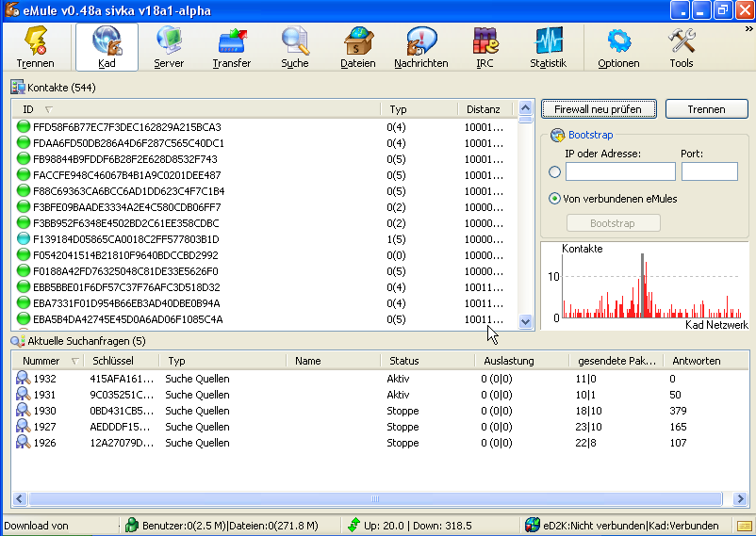The width and height of the screenshot is (756, 536).
Task: Click the Firewall neu prüfen button
Action: tap(599, 109)
